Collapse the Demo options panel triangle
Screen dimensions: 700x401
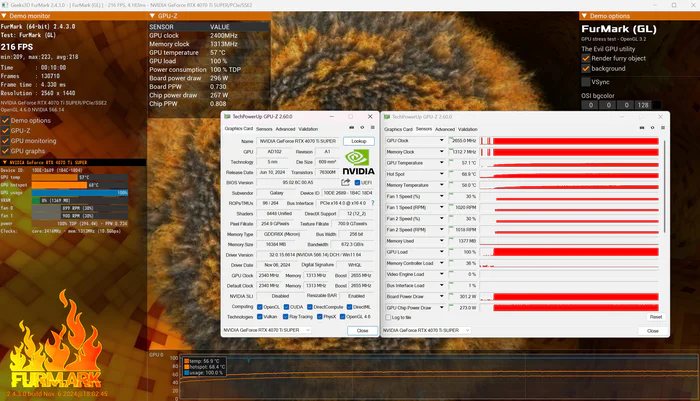(584, 16)
